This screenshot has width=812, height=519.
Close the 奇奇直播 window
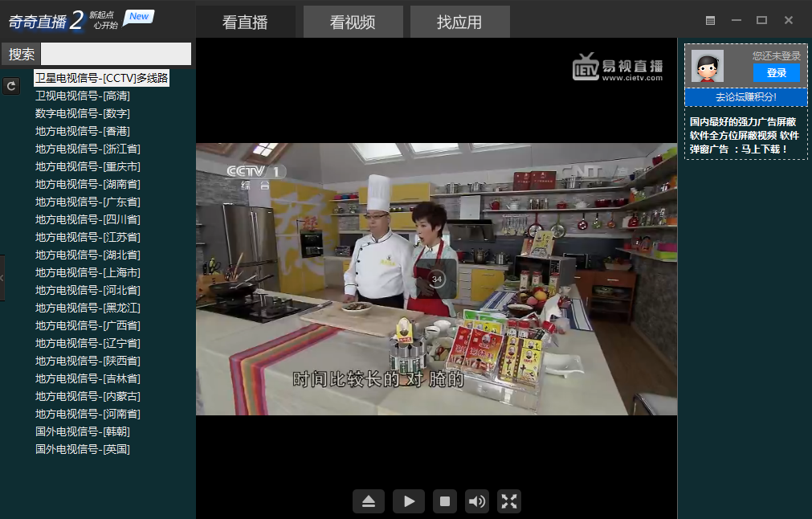click(x=788, y=20)
